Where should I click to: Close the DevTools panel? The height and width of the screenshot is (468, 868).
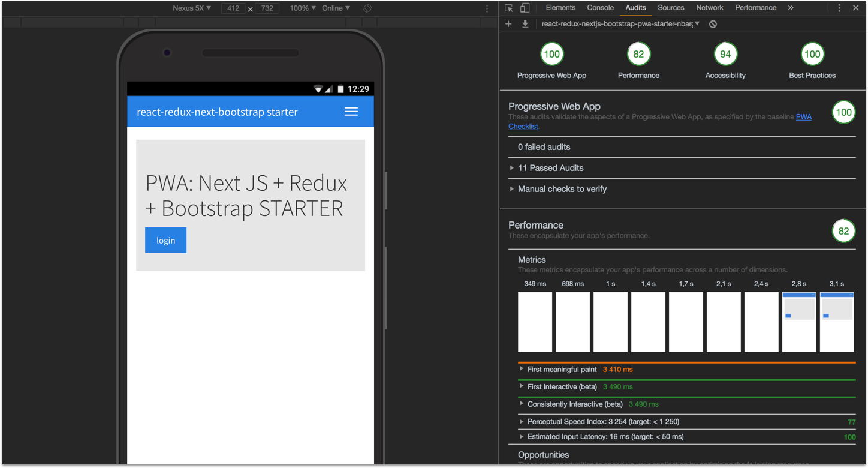tap(856, 8)
